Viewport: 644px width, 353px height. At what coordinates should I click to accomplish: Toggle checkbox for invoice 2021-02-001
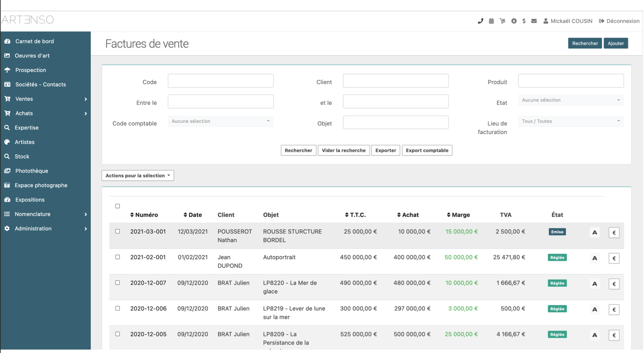tap(117, 257)
